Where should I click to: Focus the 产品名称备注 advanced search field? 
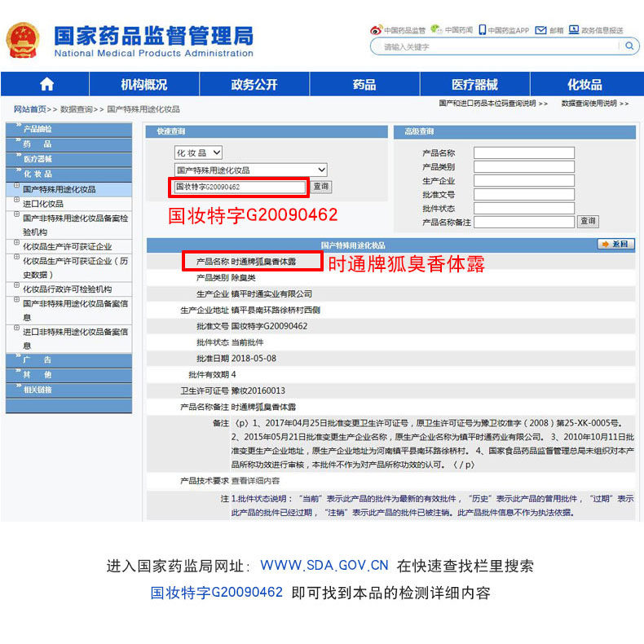coord(523,223)
